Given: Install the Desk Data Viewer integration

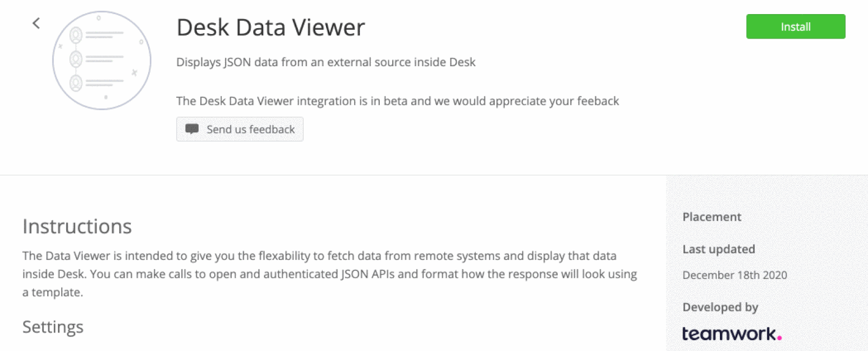Looking at the screenshot, I should (x=795, y=27).
